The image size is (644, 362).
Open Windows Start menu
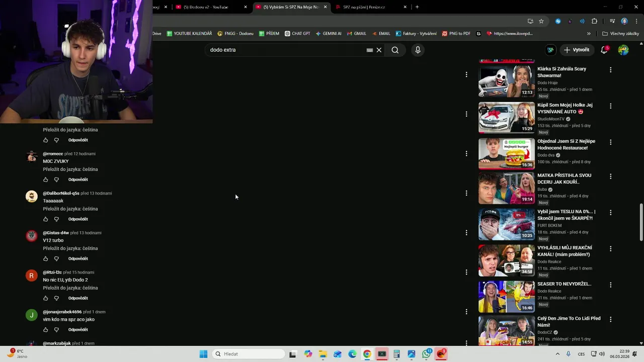[203, 354]
